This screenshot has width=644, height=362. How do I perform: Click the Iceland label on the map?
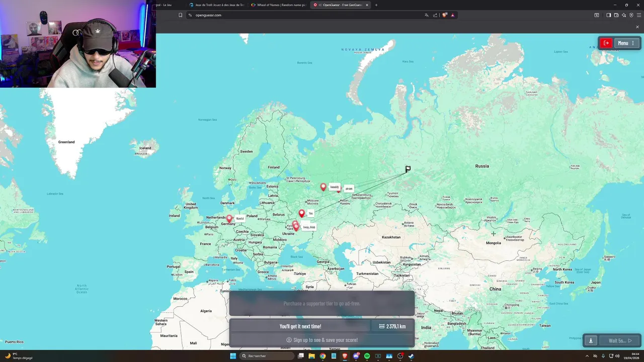[x=145, y=148]
